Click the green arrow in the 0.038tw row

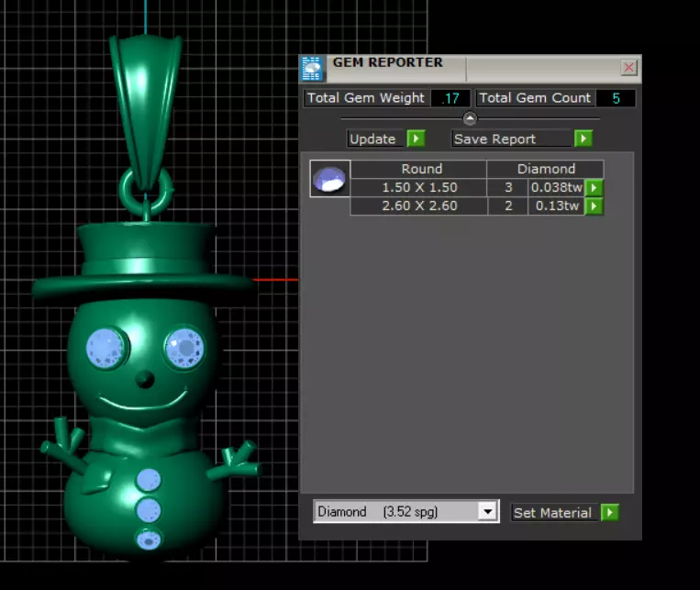pyautogui.click(x=594, y=187)
